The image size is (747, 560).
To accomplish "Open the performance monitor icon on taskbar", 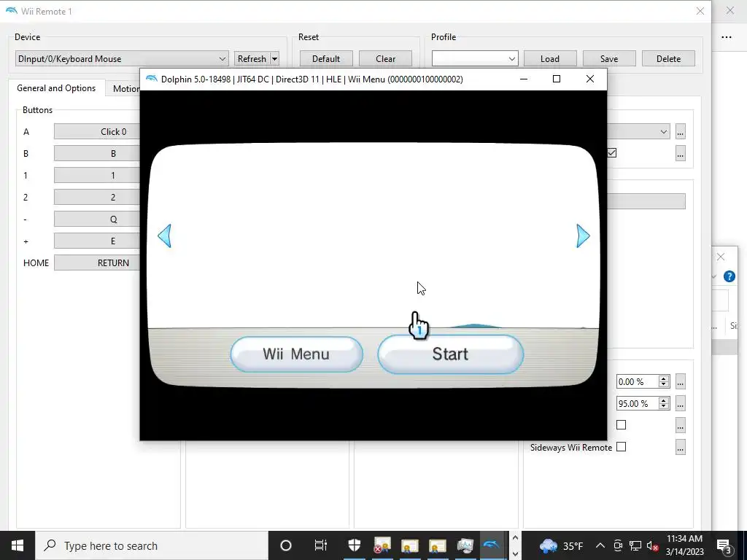I will pyautogui.click(x=465, y=545).
